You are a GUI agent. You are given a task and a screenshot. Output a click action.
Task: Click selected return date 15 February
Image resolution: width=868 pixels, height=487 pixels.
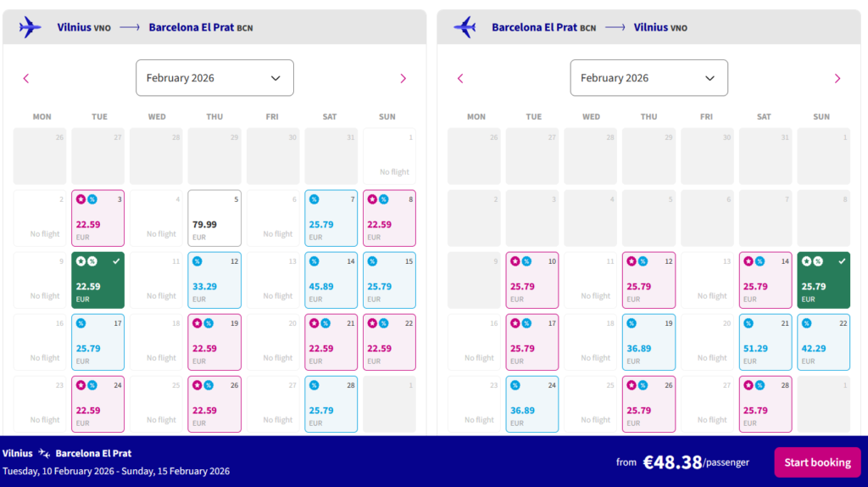pyautogui.click(x=823, y=280)
